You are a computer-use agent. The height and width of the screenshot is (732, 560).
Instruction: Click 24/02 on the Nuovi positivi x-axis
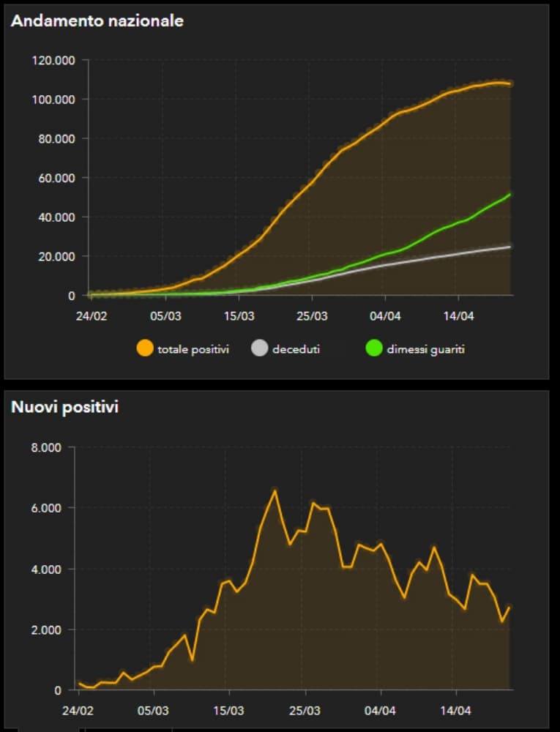[78, 710]
